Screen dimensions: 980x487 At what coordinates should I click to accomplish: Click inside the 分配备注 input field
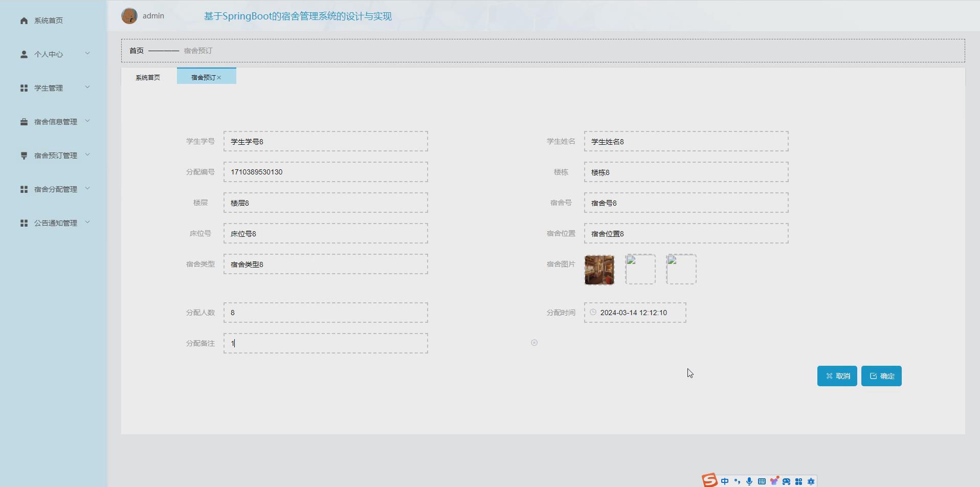tap(325, 343)
